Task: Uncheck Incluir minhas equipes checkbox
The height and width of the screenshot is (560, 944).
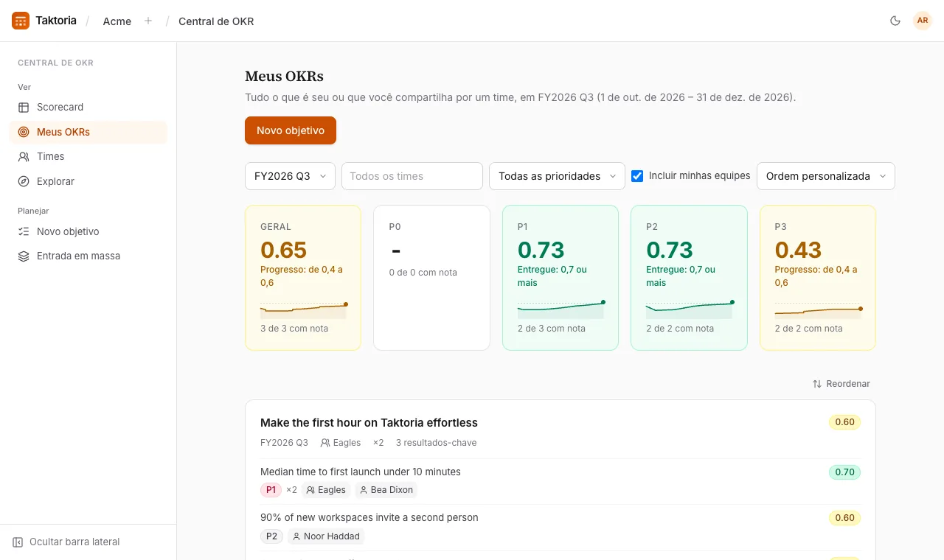Action: (637, 176)
